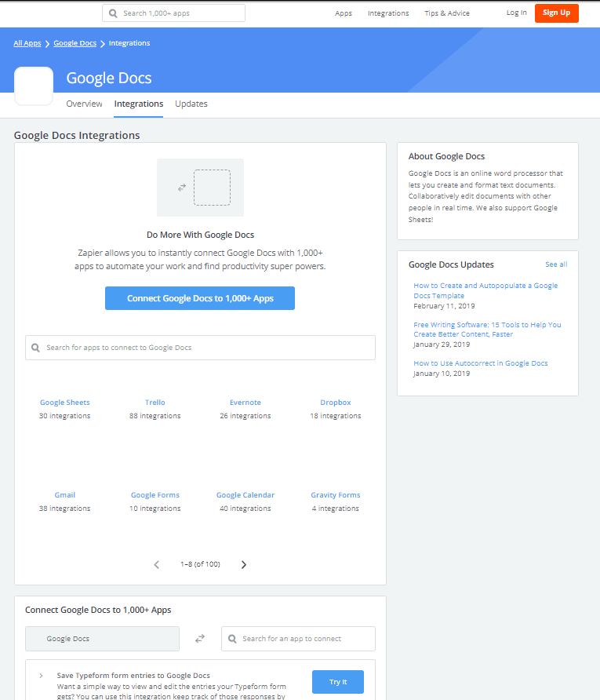Open How to Use Autocorrect article
Image resolution: width=600 pixels, height=700 pixels.
point(481,363)
